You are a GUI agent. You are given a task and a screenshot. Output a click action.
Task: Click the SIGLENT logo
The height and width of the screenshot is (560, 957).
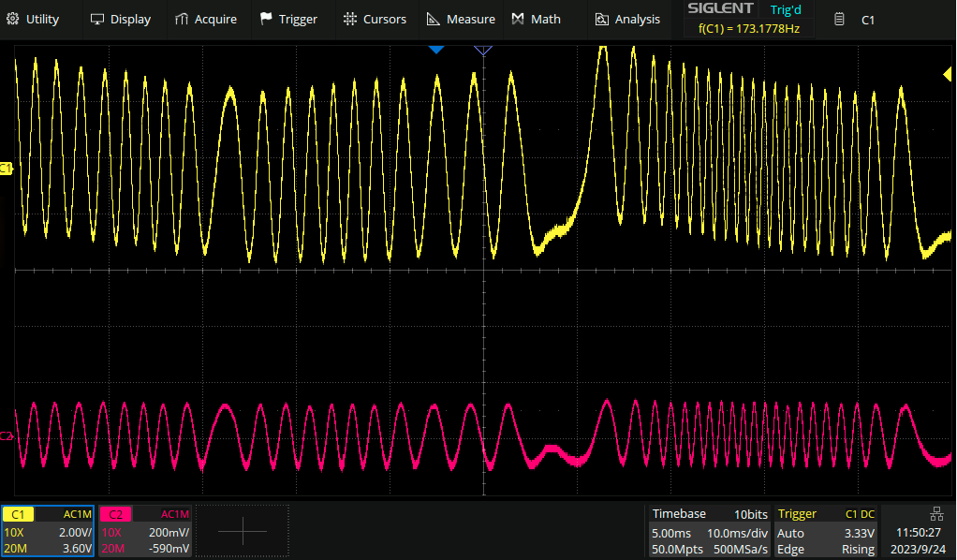coord(720,8)
